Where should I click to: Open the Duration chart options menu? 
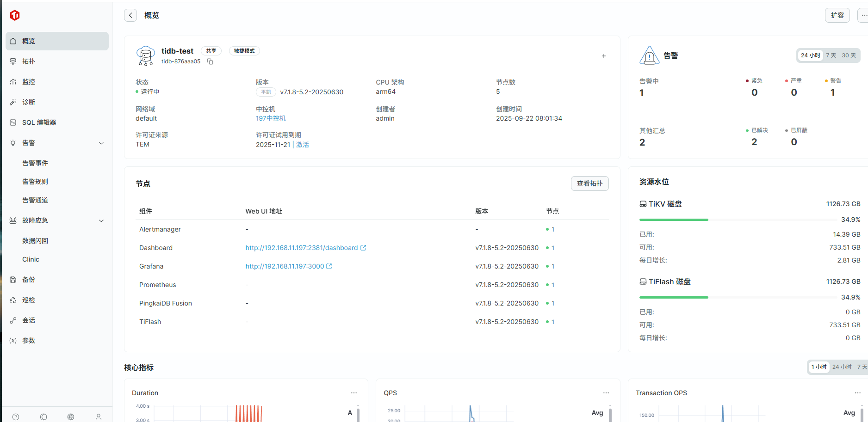(354, 393)
